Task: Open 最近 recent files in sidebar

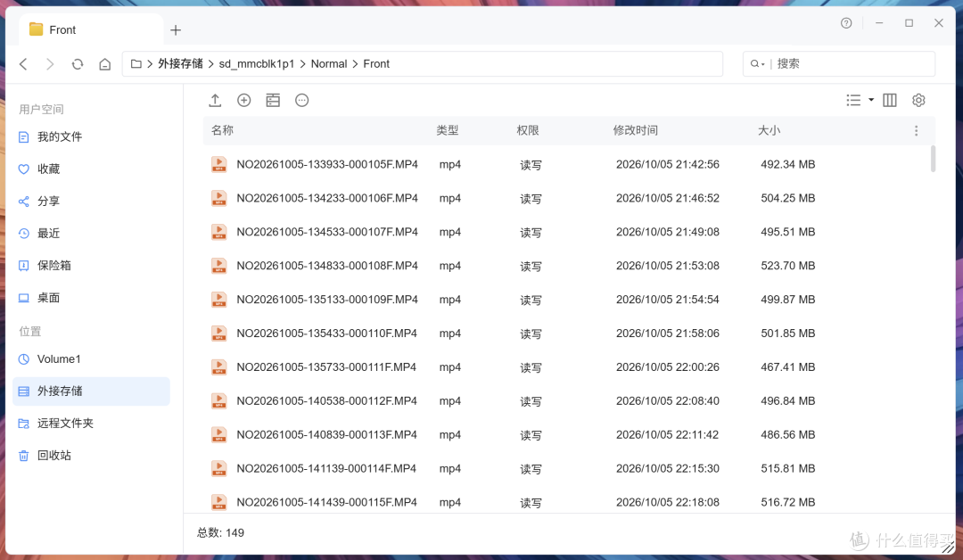Action: tap(91, 234)
